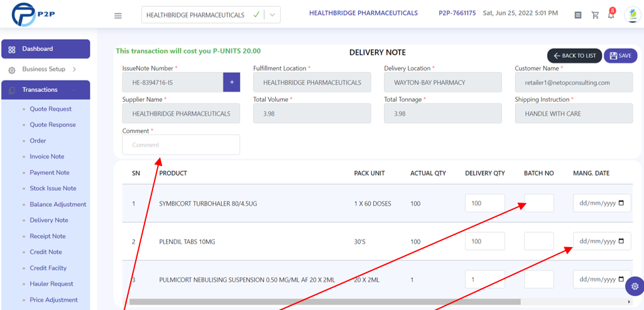Image resolution: width=644 pixels, height=310 pixels.
Task: Open the list document icon in header
Action: tap(578, 15)
